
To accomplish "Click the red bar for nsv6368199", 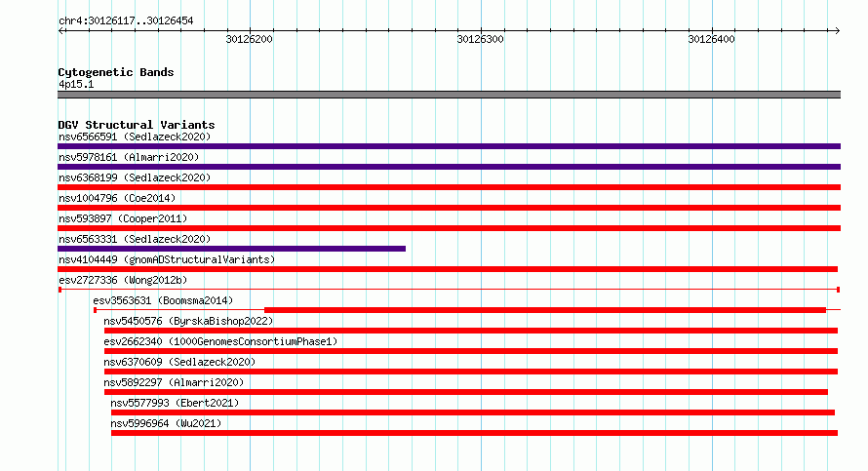I will click(449, 187).
